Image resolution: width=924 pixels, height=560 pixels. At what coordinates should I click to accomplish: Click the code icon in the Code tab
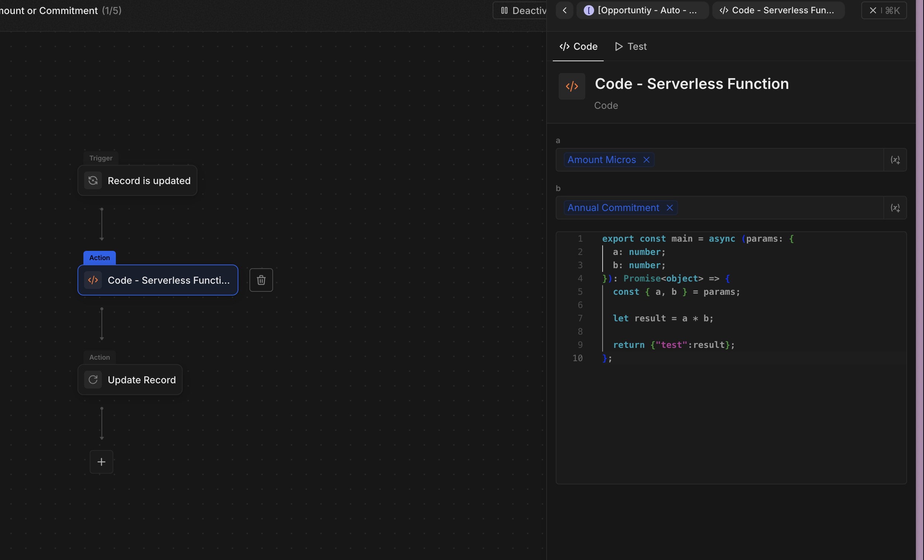click(x=564, y=46)
